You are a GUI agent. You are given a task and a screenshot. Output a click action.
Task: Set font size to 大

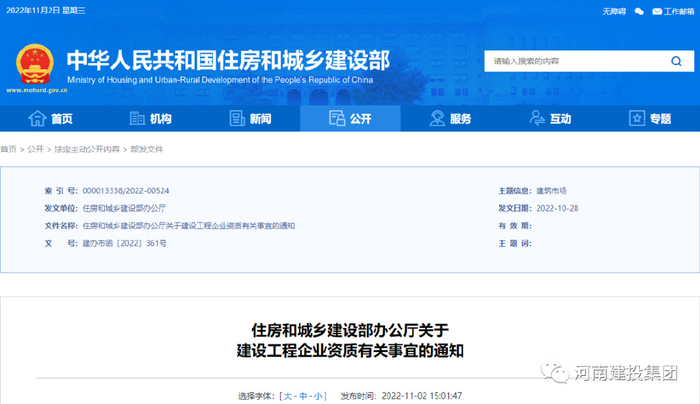pos(288,396)
